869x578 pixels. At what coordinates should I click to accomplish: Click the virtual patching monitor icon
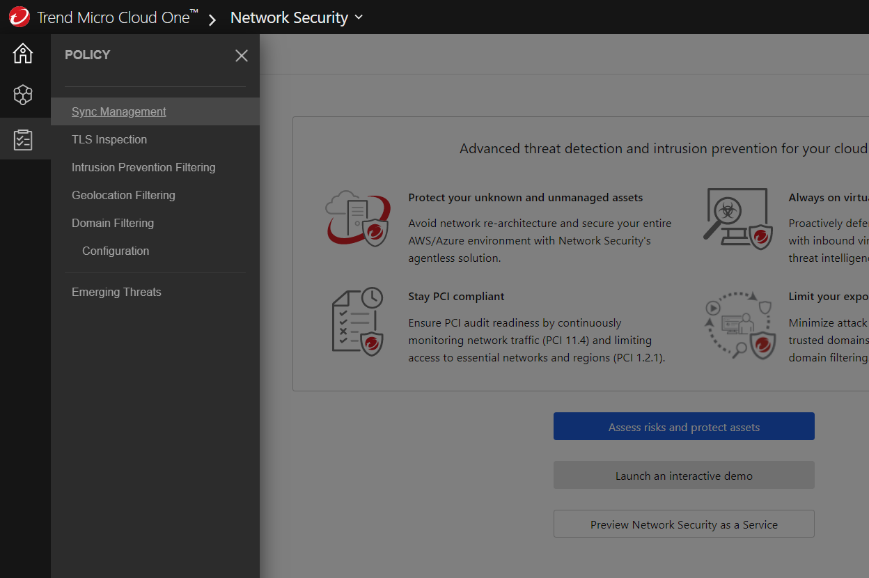point(738,216)
